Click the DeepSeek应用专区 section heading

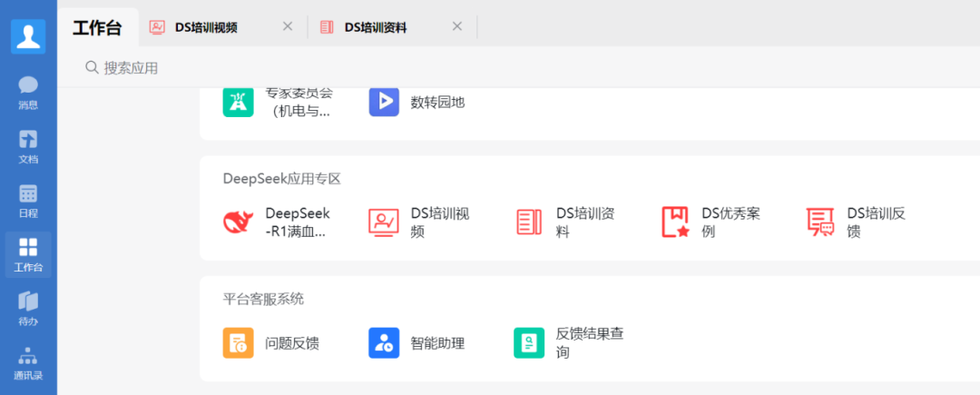(282, 179)
